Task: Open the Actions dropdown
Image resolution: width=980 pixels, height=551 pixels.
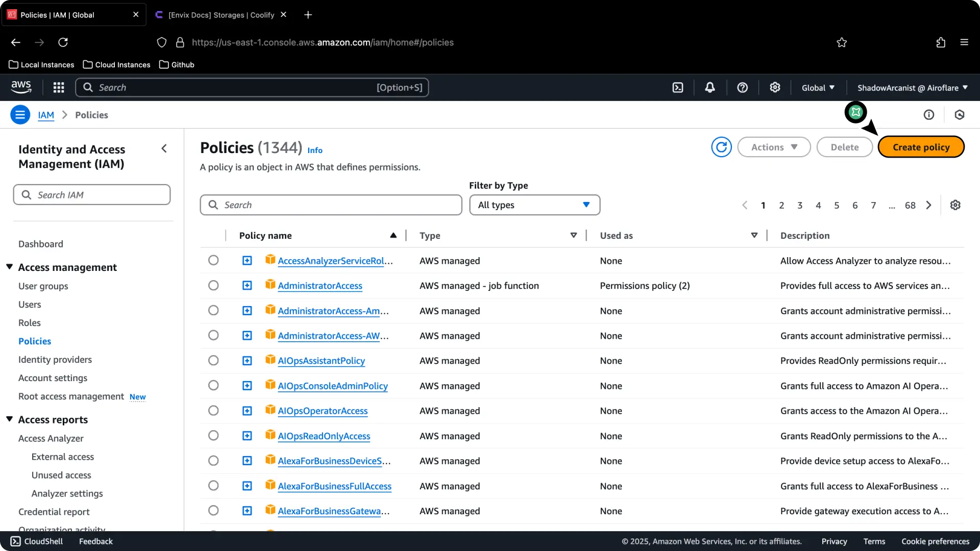Action: 773,147
